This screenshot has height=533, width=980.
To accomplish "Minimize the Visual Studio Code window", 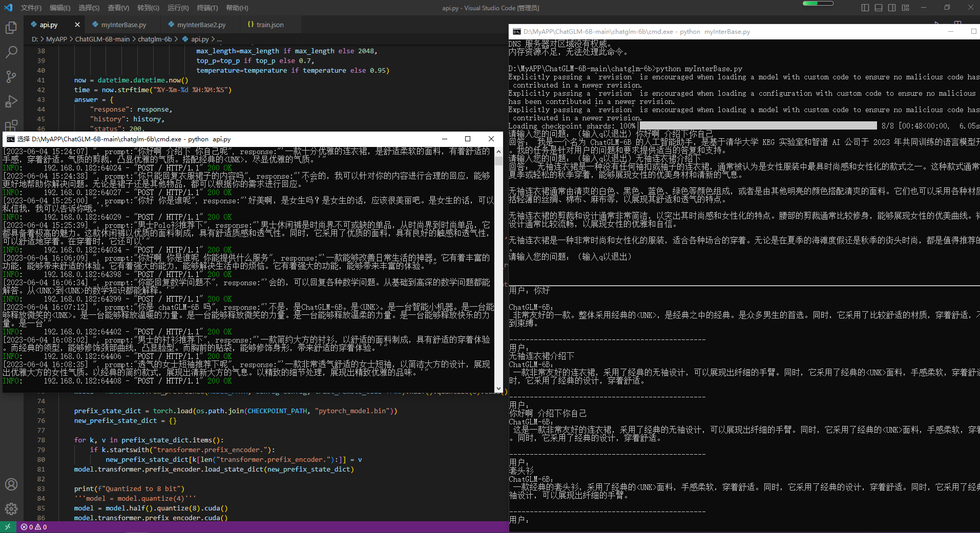I will (x=924, y=8).
